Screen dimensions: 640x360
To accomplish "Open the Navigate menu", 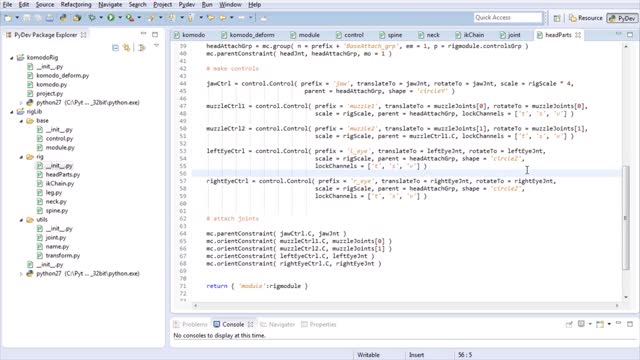I will (110, 5).
